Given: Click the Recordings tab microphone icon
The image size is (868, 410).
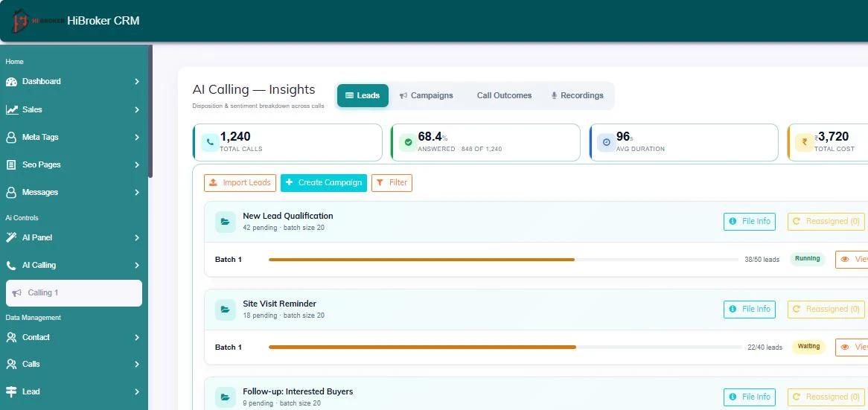Looking at the screenshot, I should 554,96.
